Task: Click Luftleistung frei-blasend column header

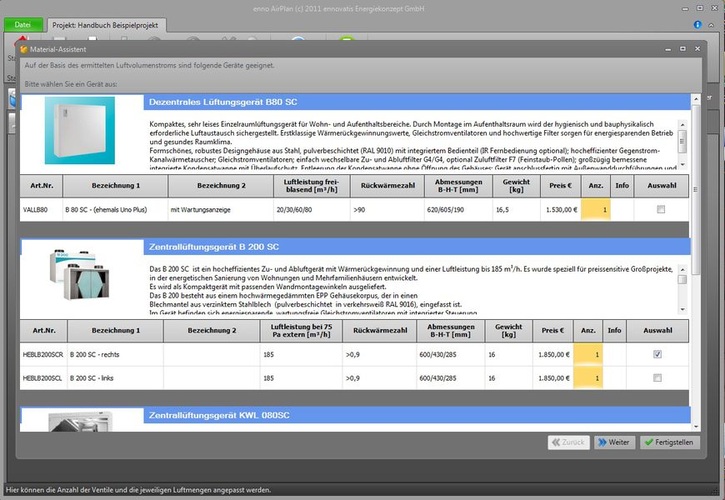Action: 311,185
